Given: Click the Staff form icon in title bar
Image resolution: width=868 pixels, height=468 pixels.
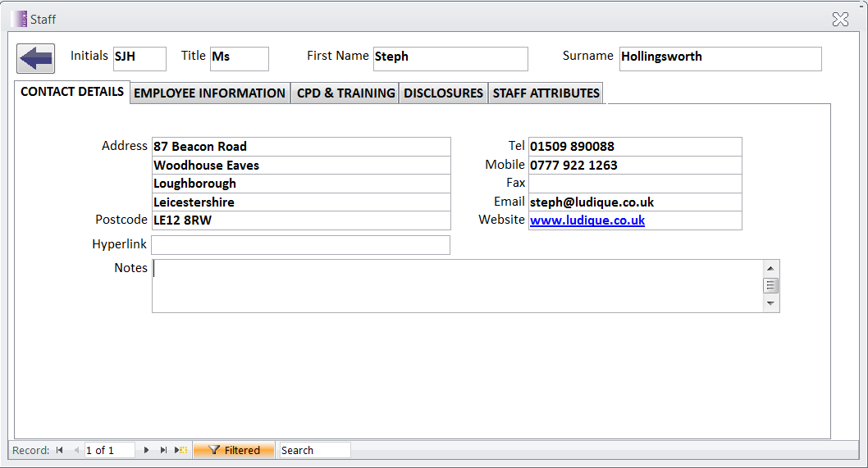Looking at the screenshot, I should 20,19.
